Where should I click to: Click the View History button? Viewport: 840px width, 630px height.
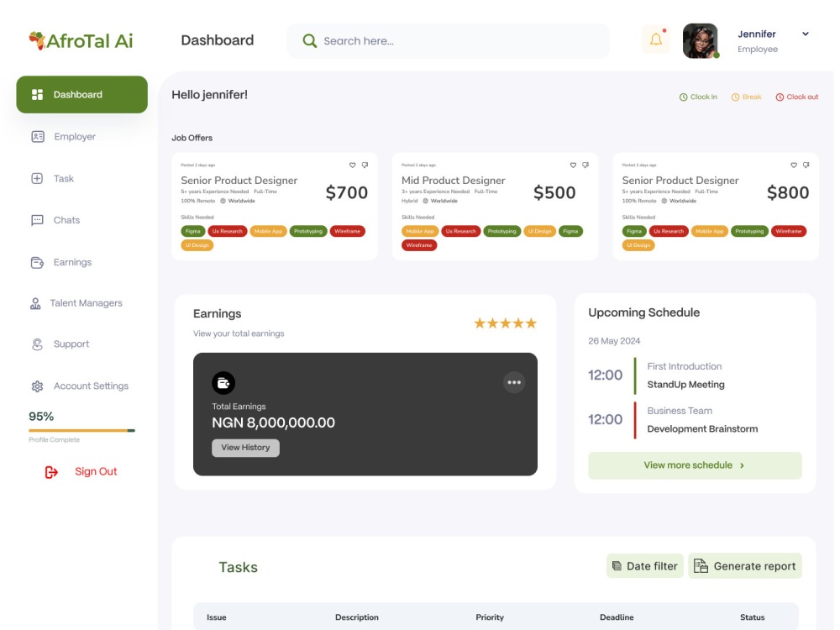pyautogui.click(x=245, y=448)
